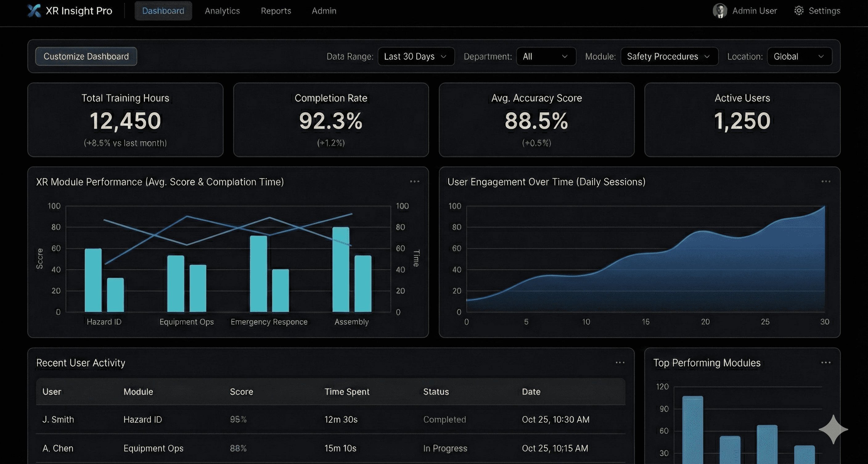Open the Department All dropdown
The width and height of the screenshot is (868, 464).
click(546, 56)
